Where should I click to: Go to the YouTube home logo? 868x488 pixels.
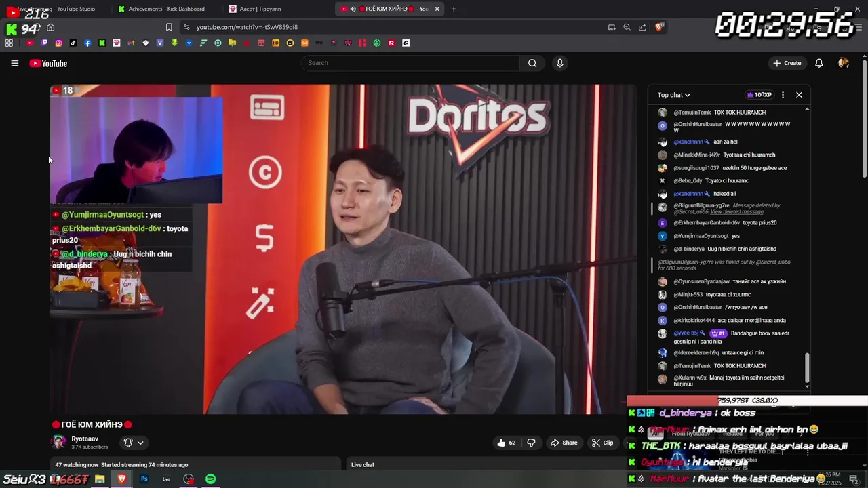48,63
